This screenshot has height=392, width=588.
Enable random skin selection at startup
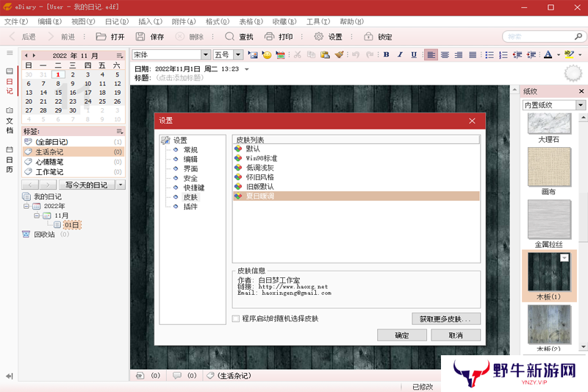coord(236,319)
